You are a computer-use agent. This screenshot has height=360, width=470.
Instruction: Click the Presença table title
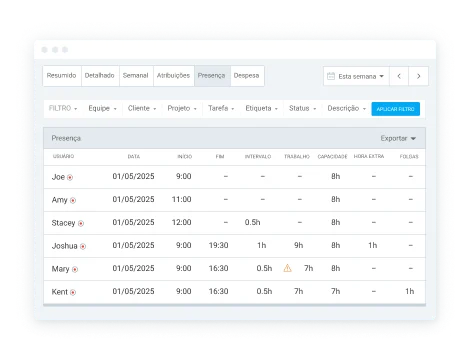coord(66,138)
